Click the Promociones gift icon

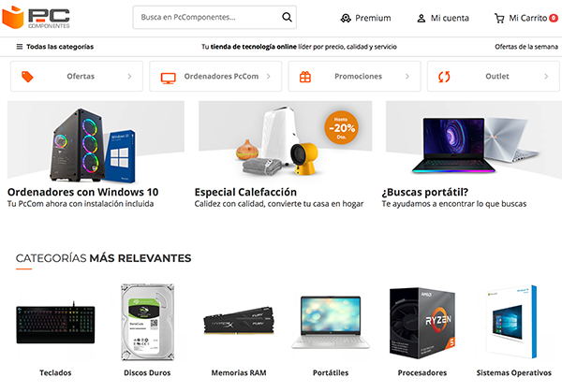click(x=305, y=77)
